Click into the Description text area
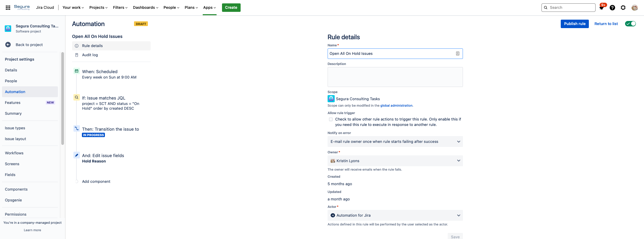This screenshot has width=644, height=239. tap(395, 77)
